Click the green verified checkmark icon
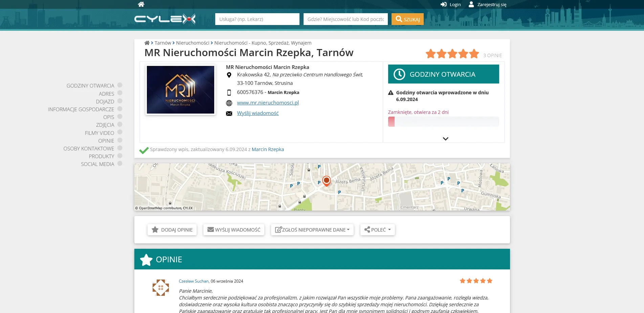 (144, 150)
